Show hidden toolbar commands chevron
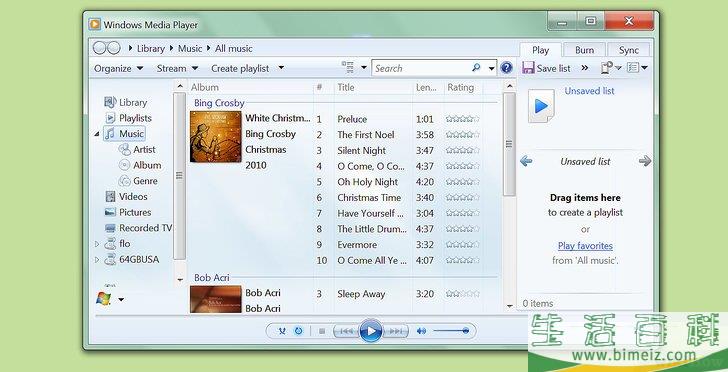Image resolution: width=728 pixels, height=372 pixels. [585, 68]
